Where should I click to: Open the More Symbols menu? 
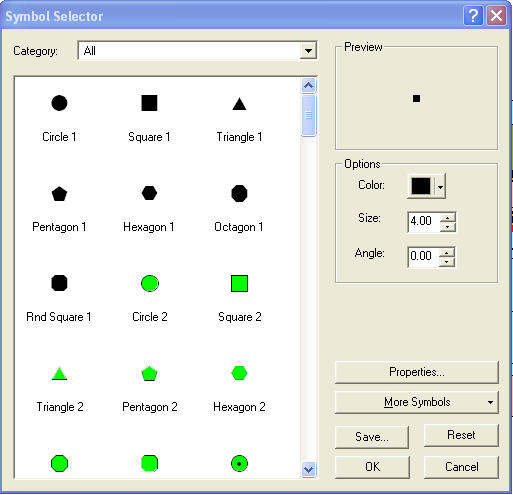point(417,402)
